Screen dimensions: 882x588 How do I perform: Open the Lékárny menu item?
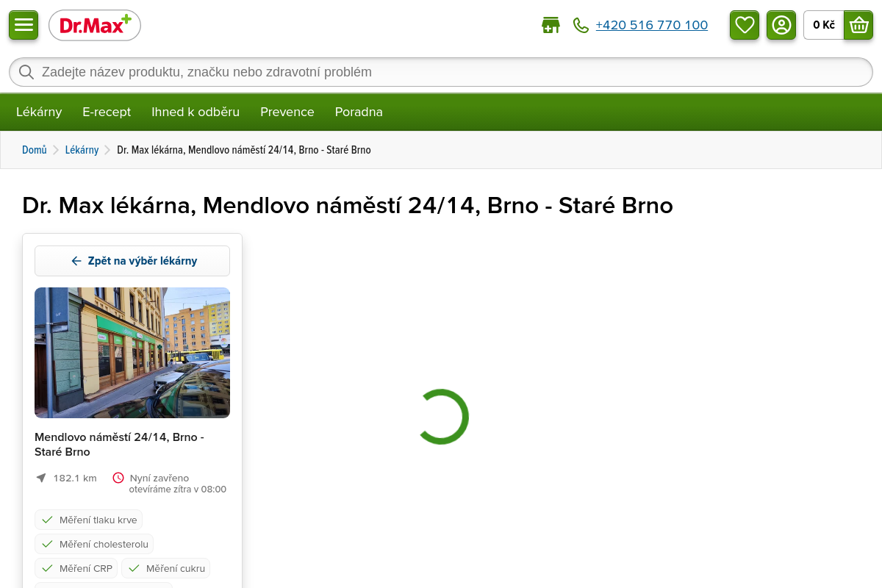pos(39,112)
